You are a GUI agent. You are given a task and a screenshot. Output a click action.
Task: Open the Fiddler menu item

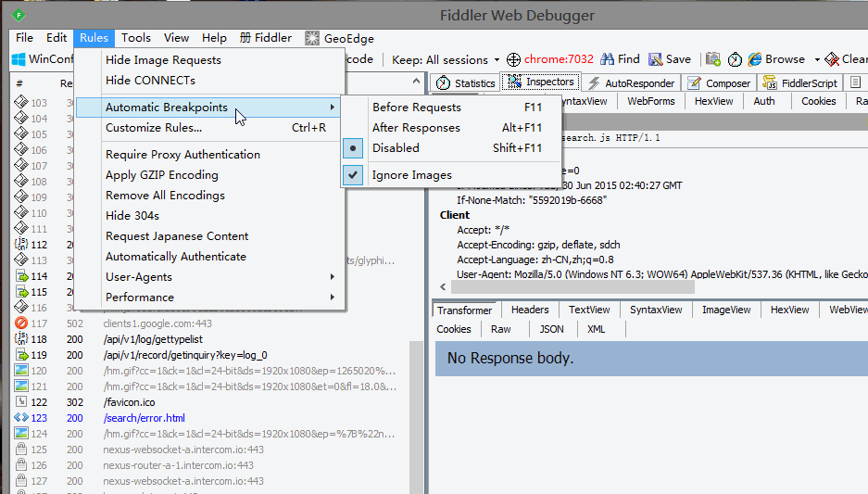coord(266,38)
